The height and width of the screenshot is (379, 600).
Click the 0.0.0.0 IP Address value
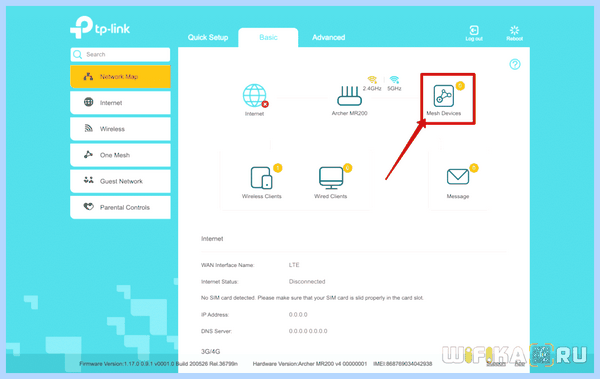click(x=298, y=315)
